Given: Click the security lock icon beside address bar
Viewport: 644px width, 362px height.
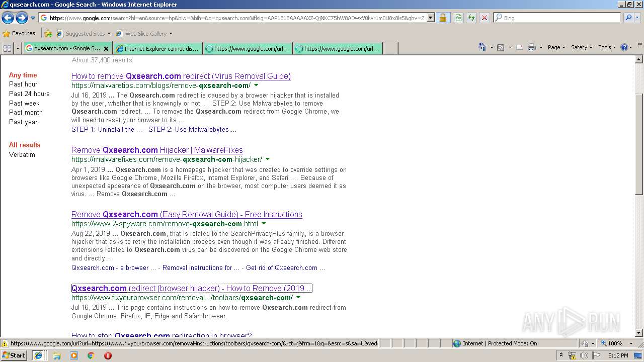Looking at the screenshot, I should pos(443,18).
